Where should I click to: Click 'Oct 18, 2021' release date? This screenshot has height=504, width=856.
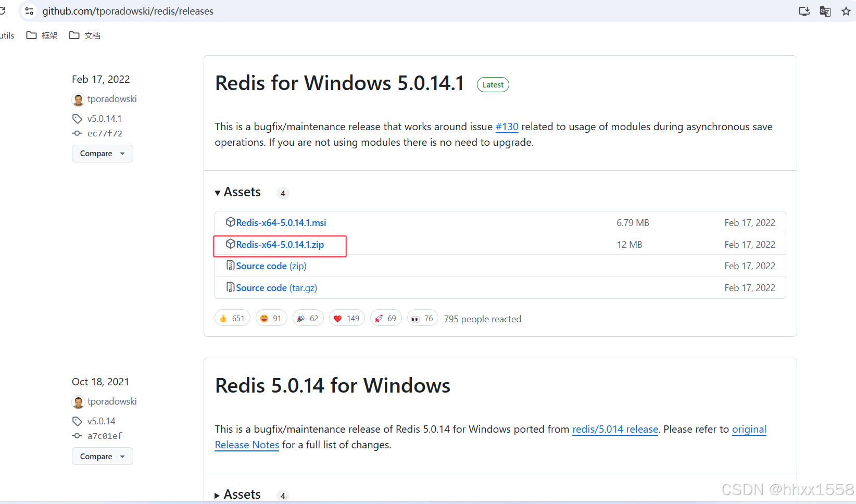pos(100,382)
